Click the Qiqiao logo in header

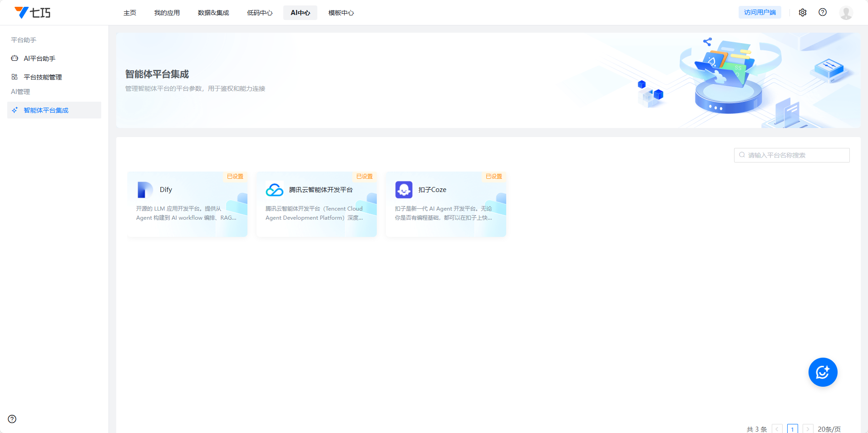point(33,13)
